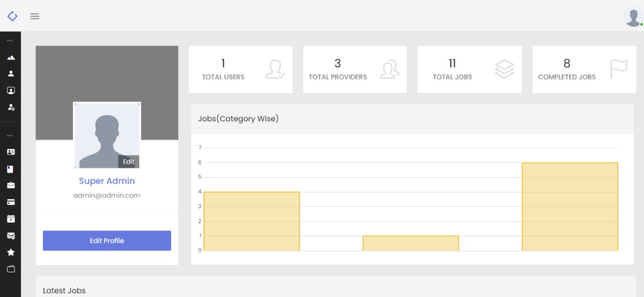This screenshot has height=297, width=644.
Task: Click the blue diamond logo icon
Action: pyautogui.click(x=12, y=16)
